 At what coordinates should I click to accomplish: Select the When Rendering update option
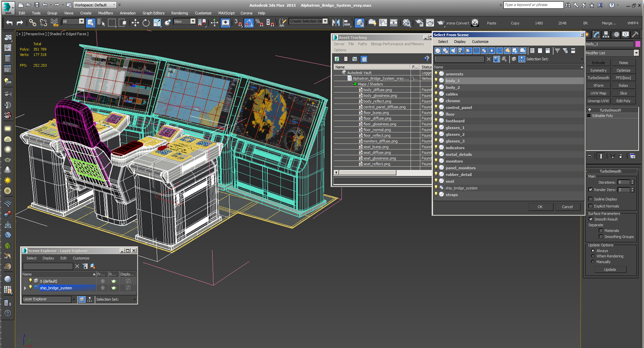(x=593, y=256)
